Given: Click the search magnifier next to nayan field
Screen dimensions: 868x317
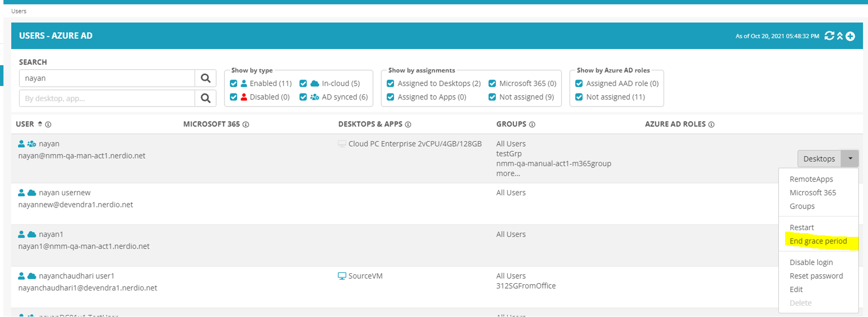Looking at the screenshot, I should (205, 79).
